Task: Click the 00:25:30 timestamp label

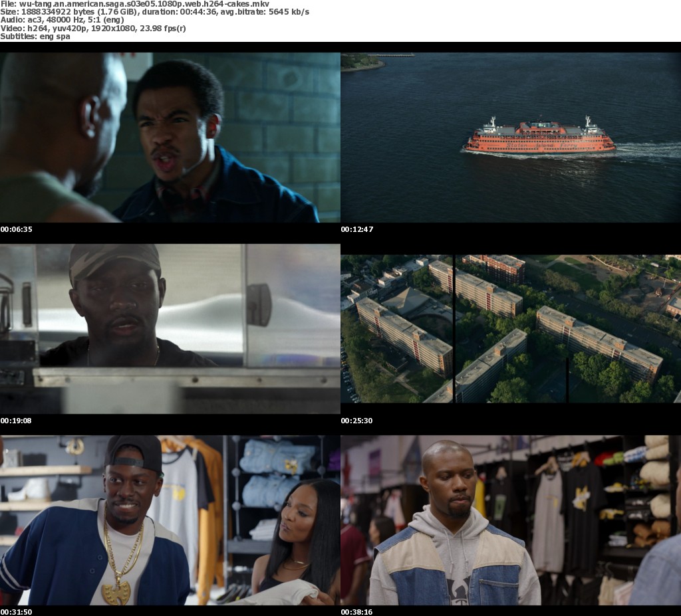Action: click(357, 421)
